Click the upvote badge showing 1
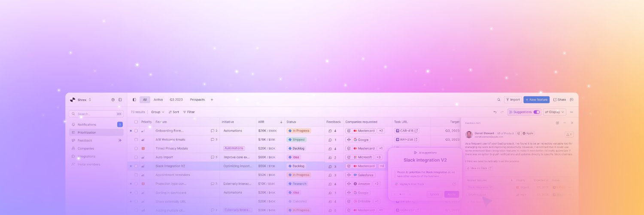 pos(569,135)
